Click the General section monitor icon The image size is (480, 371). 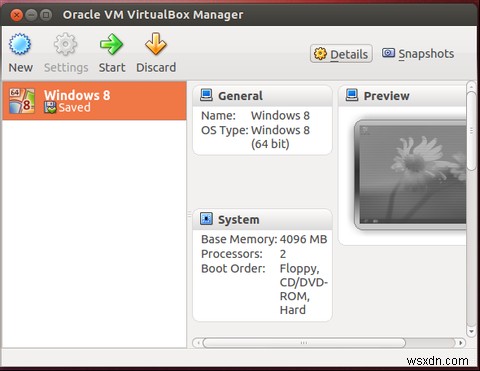coord(206,95)
